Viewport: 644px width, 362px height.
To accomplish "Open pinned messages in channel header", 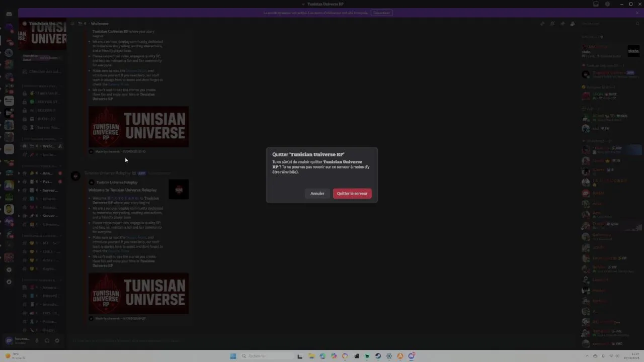I will coord(562,24).
